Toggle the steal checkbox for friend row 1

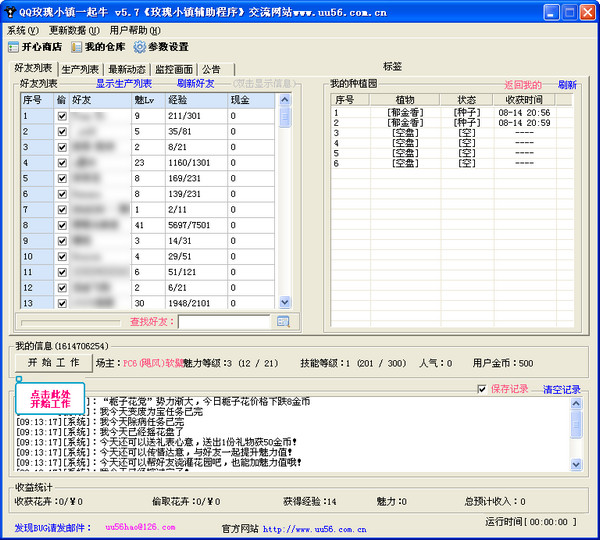(62, 117)
